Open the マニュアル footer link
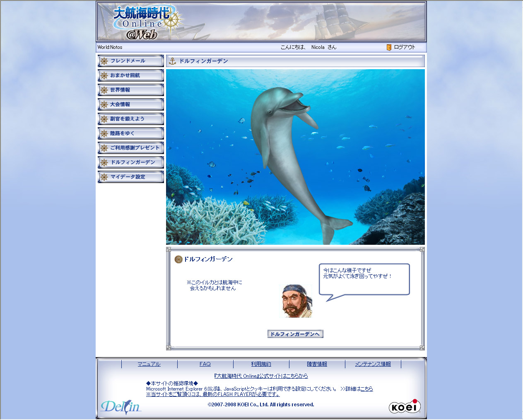Image resolution: width=523 pixels, height=420 pixels. coord(149,364)
